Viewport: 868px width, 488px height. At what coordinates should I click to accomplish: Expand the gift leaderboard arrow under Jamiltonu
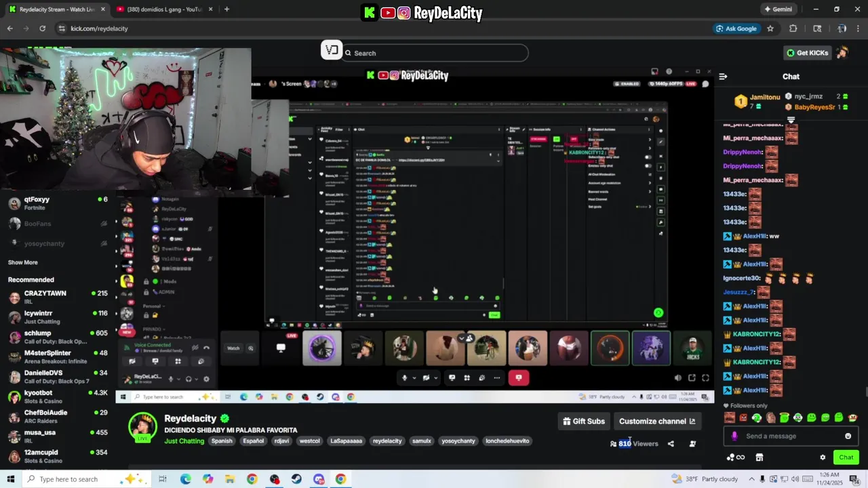coord(791,120)
